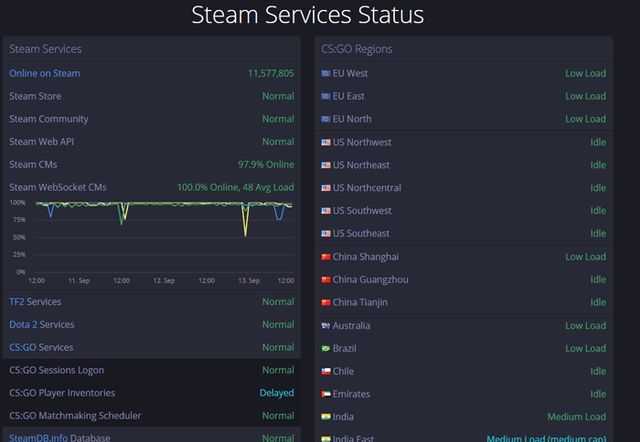This screenshot has height=442, width=640.
Task: Click the Low Load status for EU West
Action: [x=585, y=73]
